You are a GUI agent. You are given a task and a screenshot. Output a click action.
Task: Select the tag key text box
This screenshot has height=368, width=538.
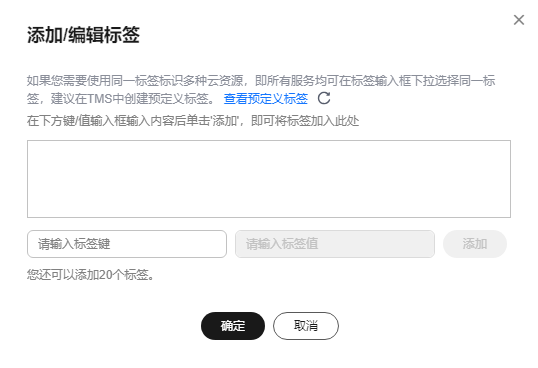pos(127,244)
